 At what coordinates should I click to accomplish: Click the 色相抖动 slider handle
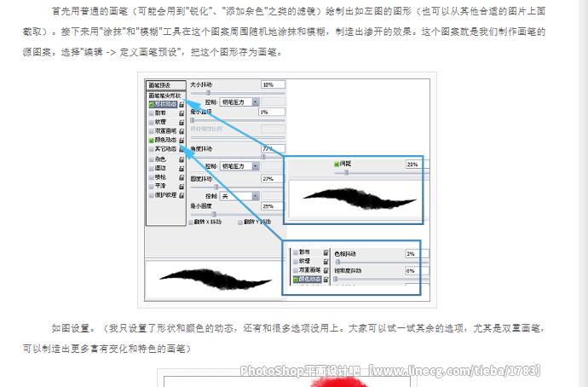pyautogui.click(x=337, y=263)
